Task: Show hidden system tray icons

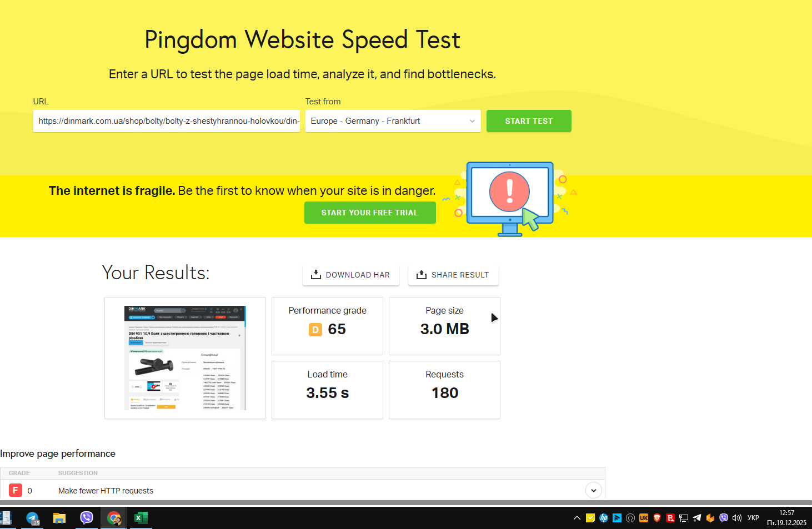Action: point(577,518)
